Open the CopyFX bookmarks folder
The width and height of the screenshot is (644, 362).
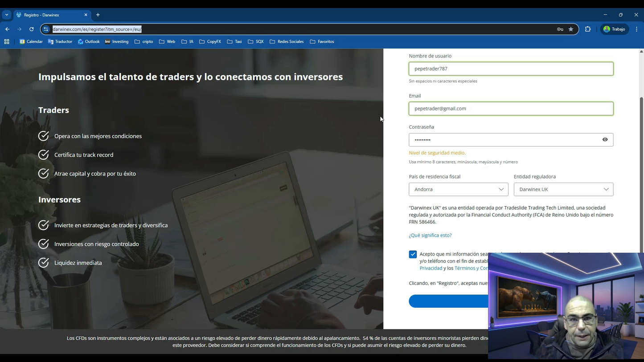coord(210,41)
